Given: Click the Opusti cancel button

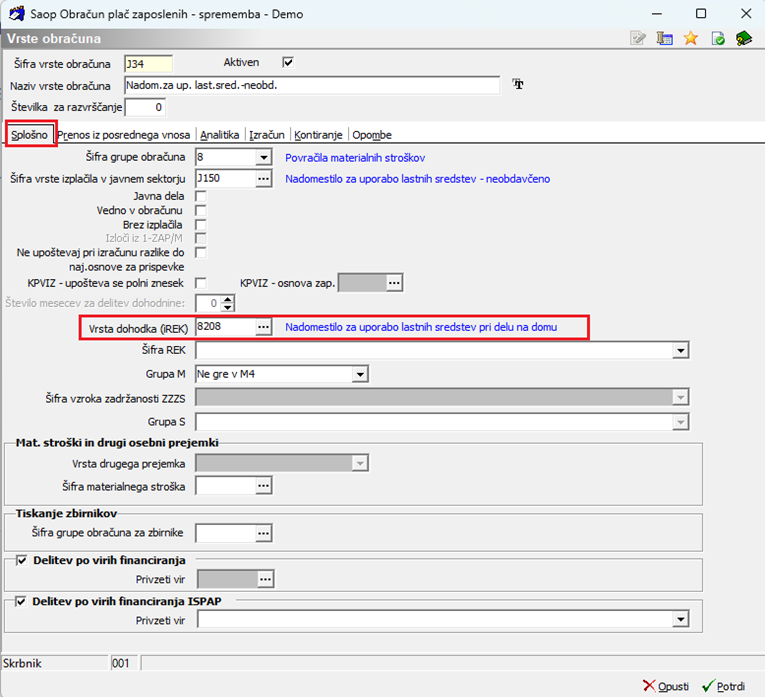Looking at the screenshot, I should [x=665, y=686].
